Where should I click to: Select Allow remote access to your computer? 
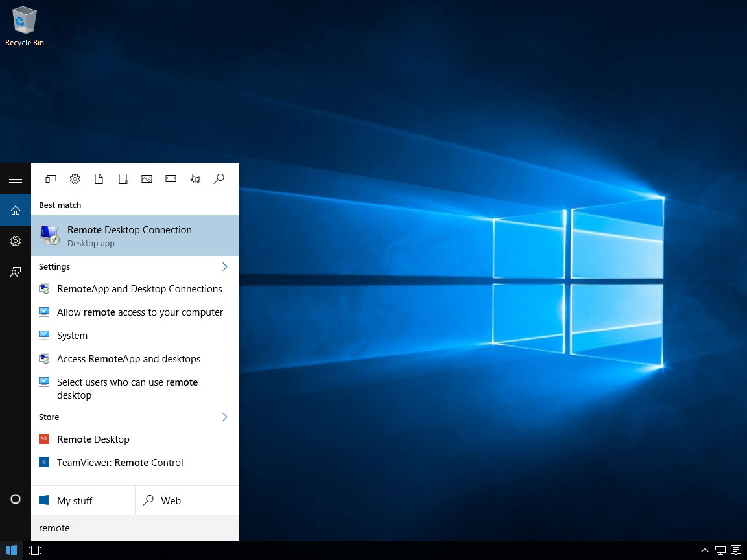(139, 312)
